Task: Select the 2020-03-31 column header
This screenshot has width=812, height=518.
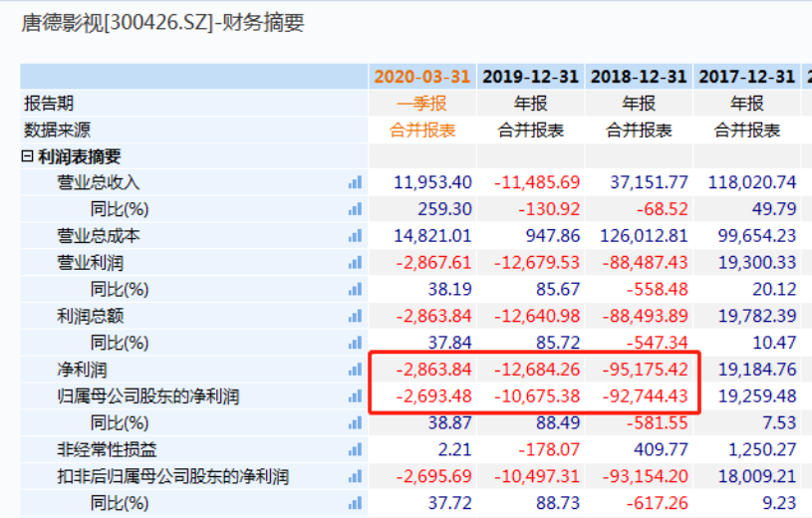Action: (x=422, y=77)
